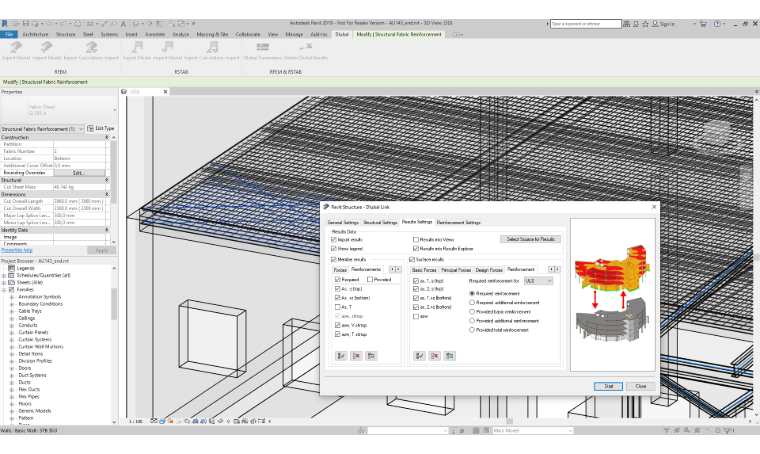This screenshot has width=760, height=454.
Task: Click the Save icon in quick access toolbar
Action: coord(26,23)
